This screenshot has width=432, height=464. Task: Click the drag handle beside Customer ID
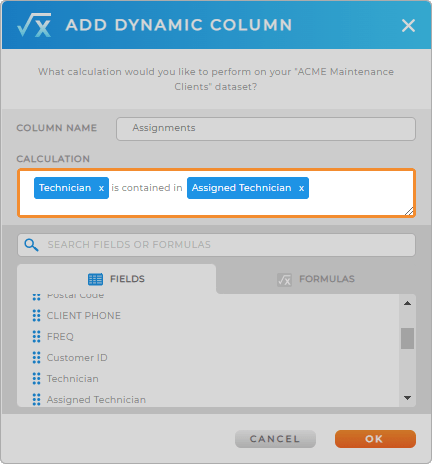tap(36, 358)
